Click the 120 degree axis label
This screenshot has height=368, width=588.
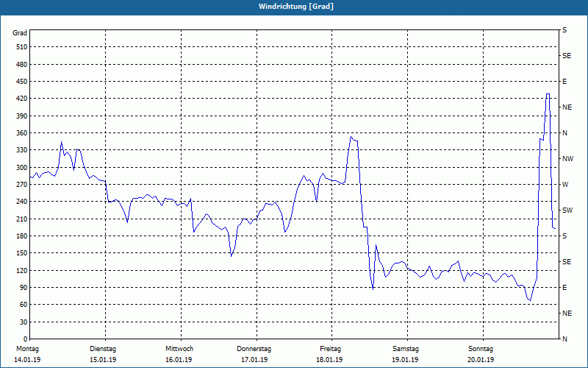(x=22, y=270)
